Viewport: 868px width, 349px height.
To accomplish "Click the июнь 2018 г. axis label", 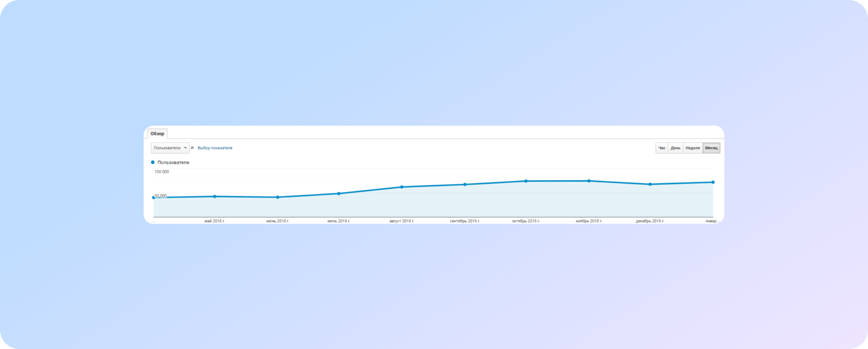I will [278, 221].
